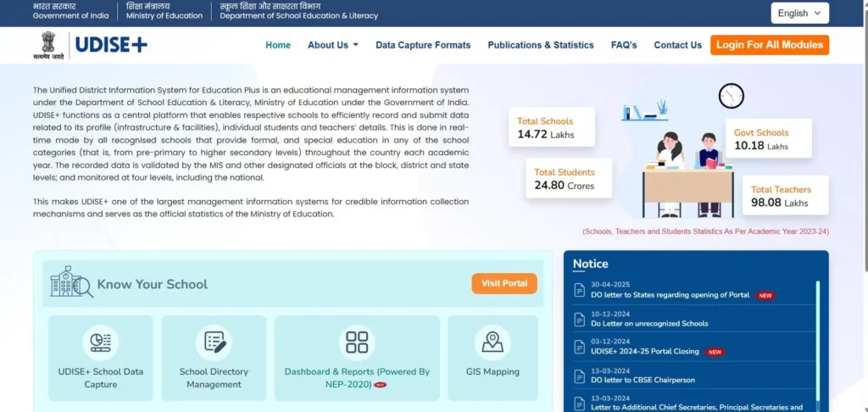Click NEW badge on Portal Closing notice

715,352
